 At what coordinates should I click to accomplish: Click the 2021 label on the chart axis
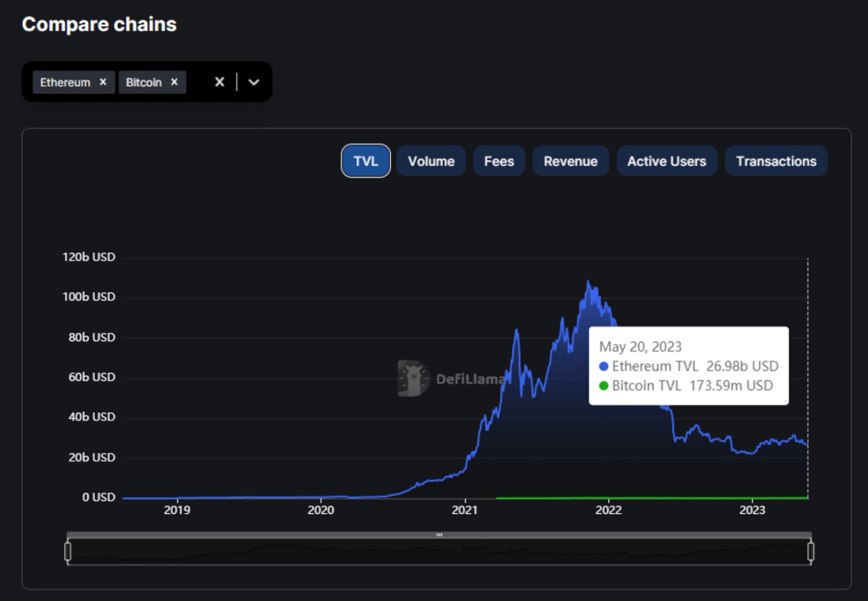(x=465, y=510)
